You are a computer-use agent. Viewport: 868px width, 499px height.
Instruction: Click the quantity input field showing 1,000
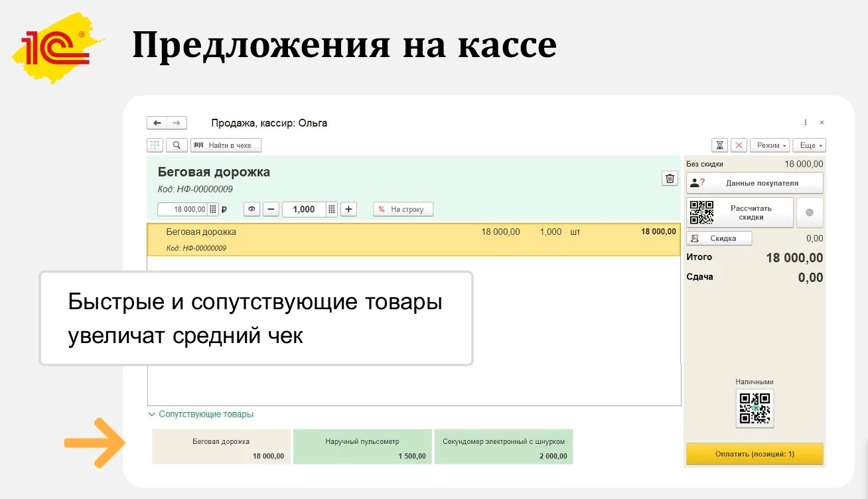(x=303, y=210)
